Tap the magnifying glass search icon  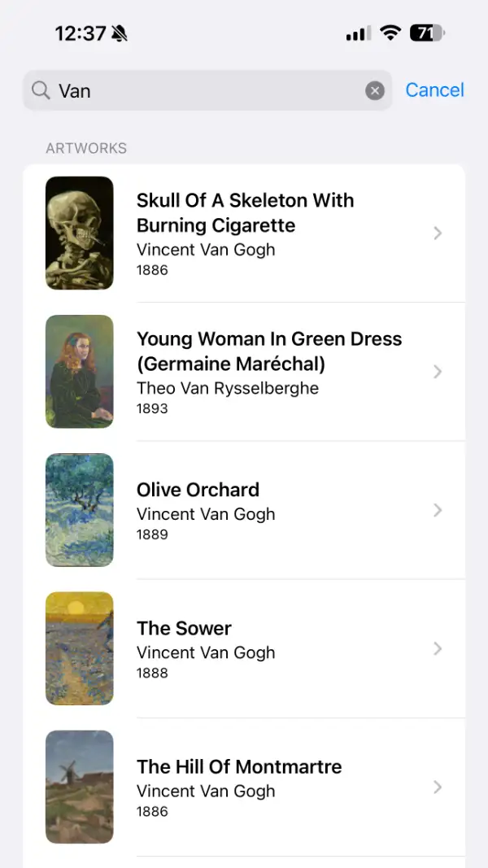click(41, 90)
